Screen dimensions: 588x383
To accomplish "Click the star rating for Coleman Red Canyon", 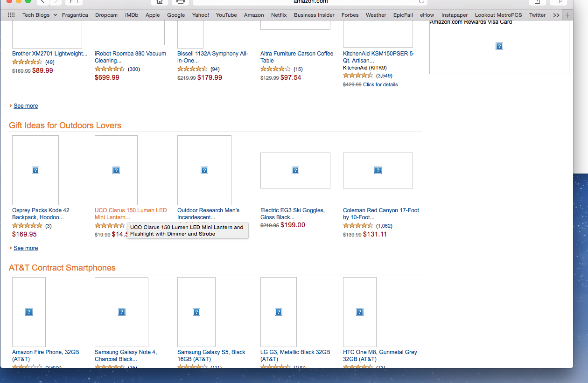I will coord(358,226).
